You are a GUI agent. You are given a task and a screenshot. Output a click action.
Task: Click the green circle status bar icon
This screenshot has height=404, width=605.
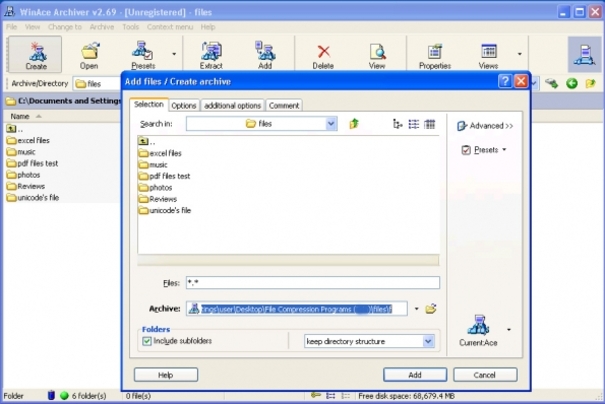coord(64,396)
